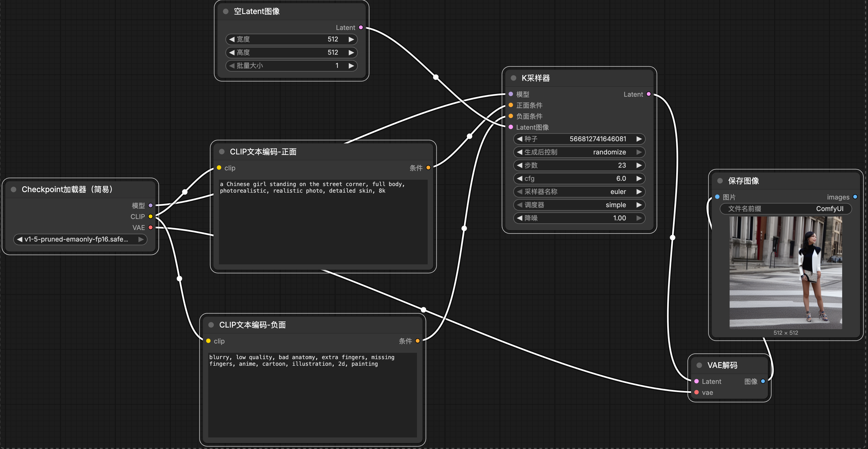Viewport: 868px width, 449px height.
Task: Decrease 降噪 value with left arrow
Action: click(x=519, y=218)
